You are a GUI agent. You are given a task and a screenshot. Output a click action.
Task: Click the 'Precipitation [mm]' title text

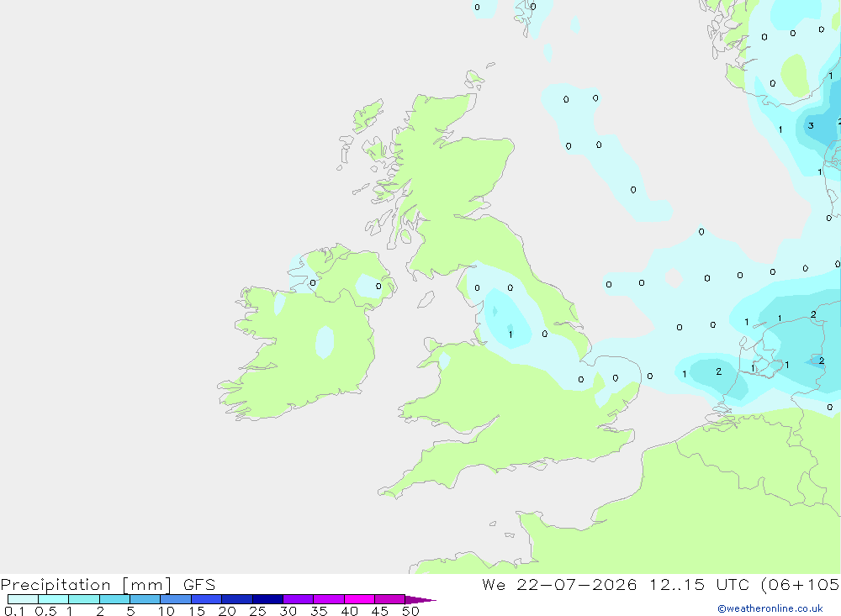(86, 585)
